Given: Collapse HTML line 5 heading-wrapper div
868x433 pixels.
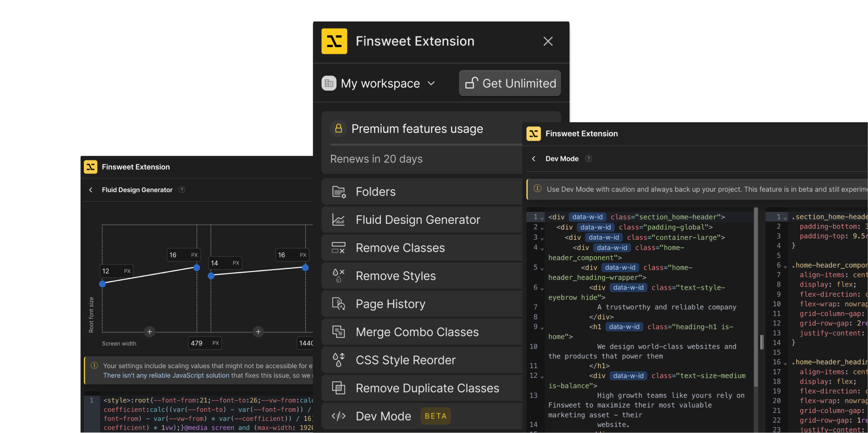Looking at the screenshot, I should pos(542,268).
